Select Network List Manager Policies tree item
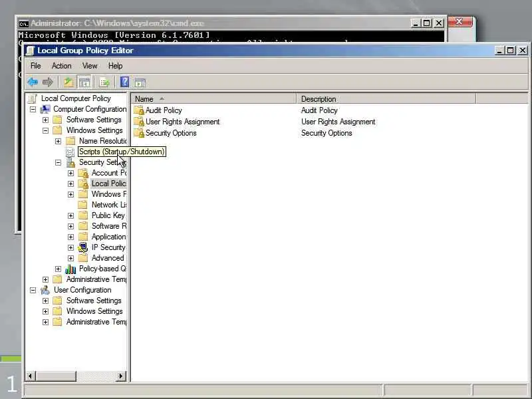 (109, 205)
